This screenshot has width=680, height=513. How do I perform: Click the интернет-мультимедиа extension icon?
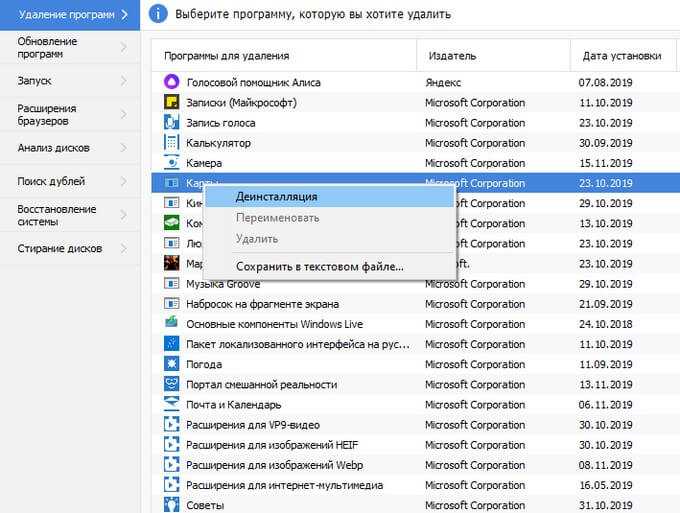[171, 484]
